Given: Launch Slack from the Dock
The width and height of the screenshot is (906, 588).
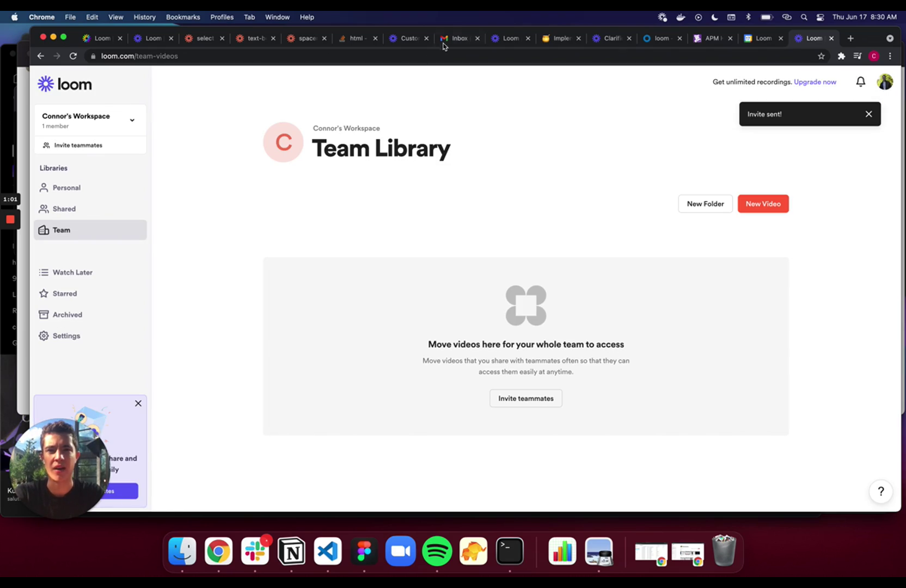Looking at the screenshot, I should [x=255, y=551].
